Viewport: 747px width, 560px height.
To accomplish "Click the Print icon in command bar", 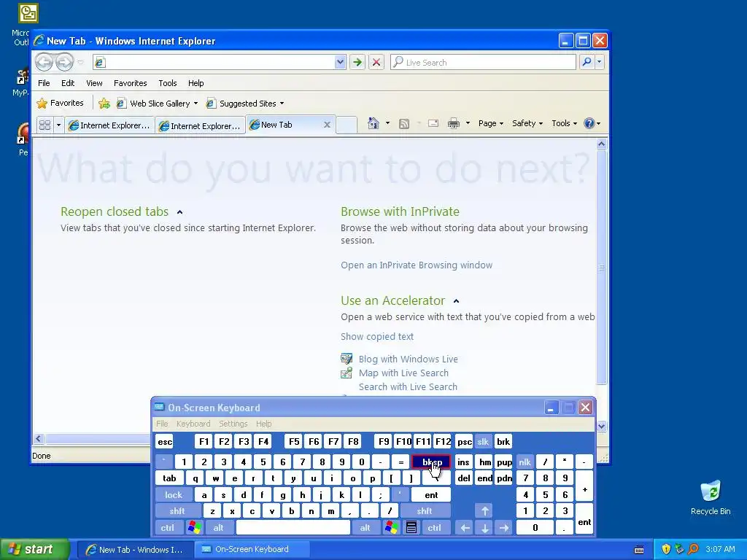I will [x=454, y=124].
